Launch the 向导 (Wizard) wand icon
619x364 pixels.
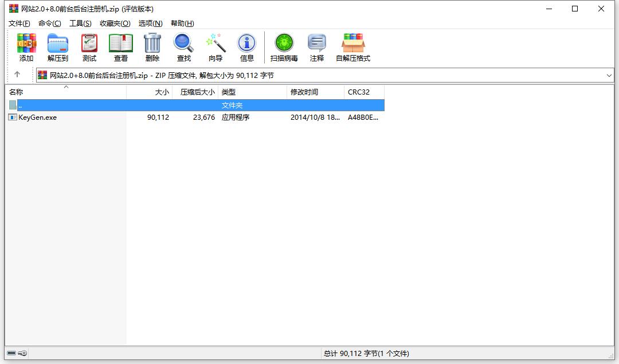(216, 47)
